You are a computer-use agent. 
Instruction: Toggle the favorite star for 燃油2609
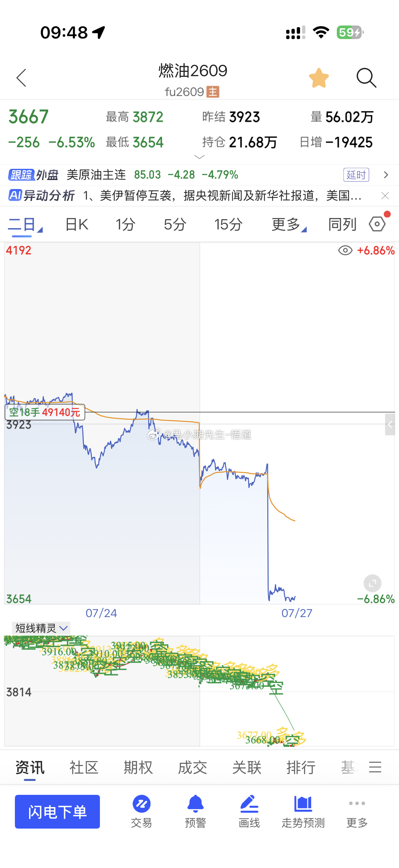[x=319, y=78]
